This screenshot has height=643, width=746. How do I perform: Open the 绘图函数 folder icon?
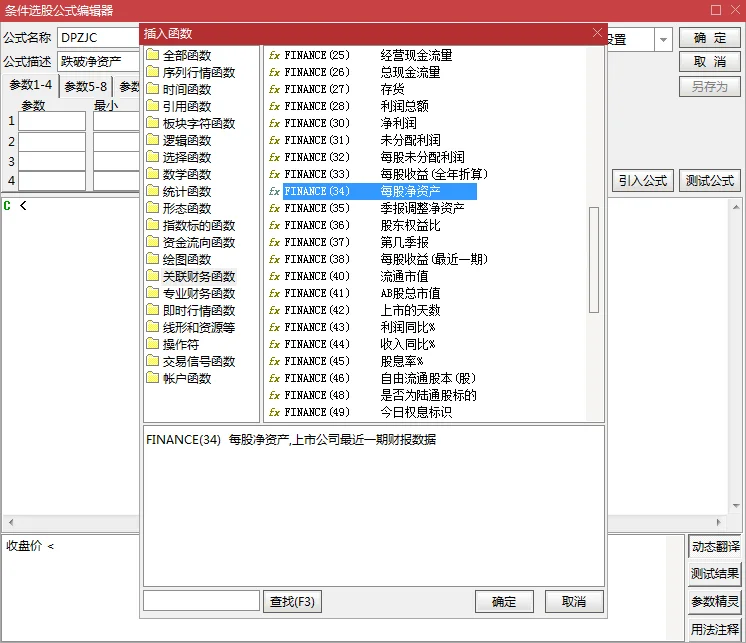152,259
